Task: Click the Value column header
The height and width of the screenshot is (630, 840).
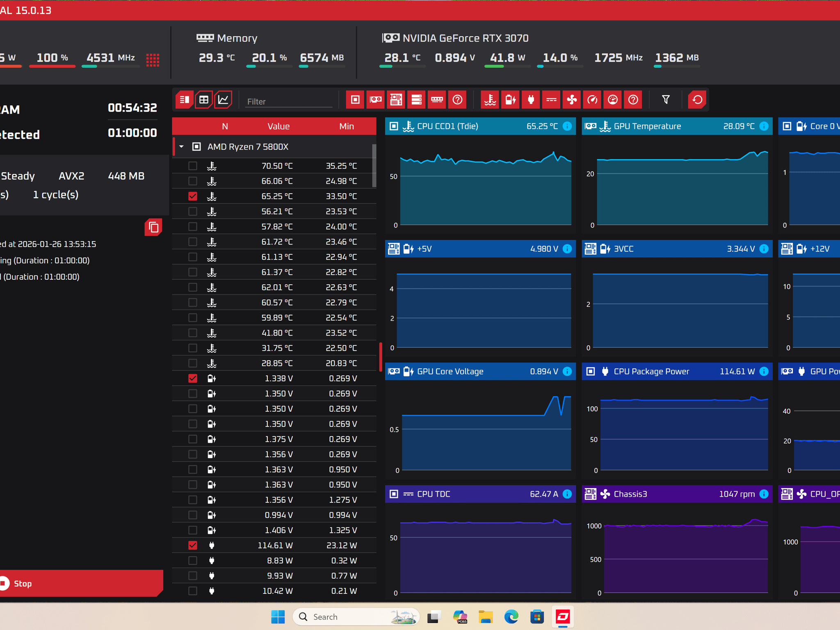Action: click(278, 126)
